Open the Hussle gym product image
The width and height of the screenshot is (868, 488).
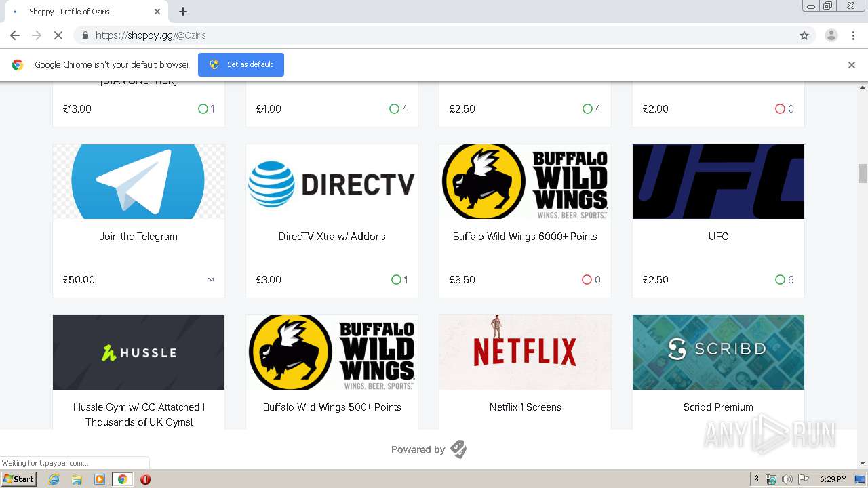tap(138, 352)
